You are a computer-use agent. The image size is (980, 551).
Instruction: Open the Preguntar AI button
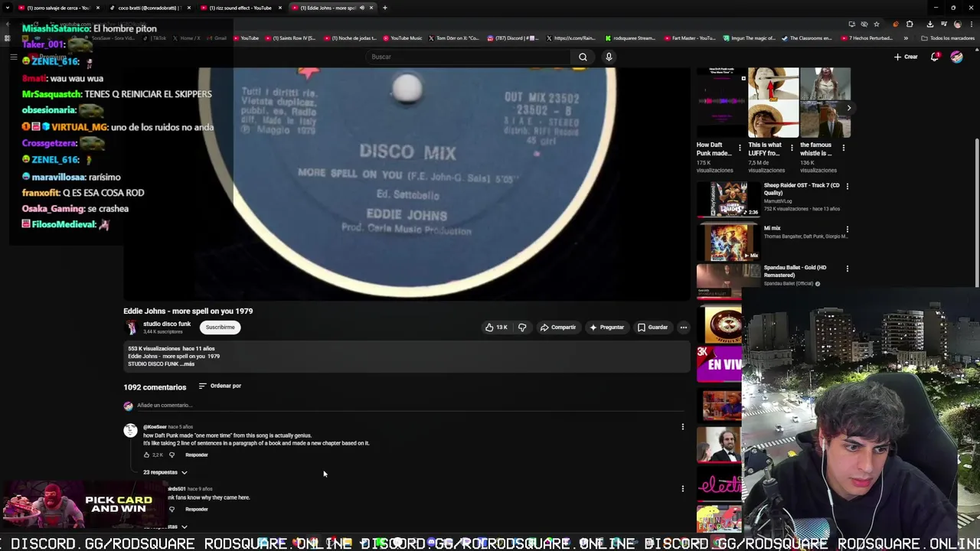tap(606, 328)
